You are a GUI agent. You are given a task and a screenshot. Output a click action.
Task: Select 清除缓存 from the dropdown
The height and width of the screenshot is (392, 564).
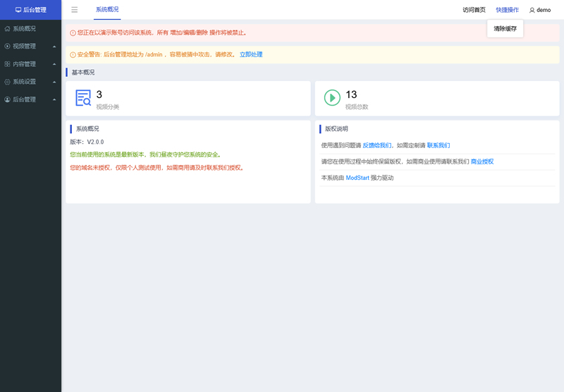click(x=505, y=29)
